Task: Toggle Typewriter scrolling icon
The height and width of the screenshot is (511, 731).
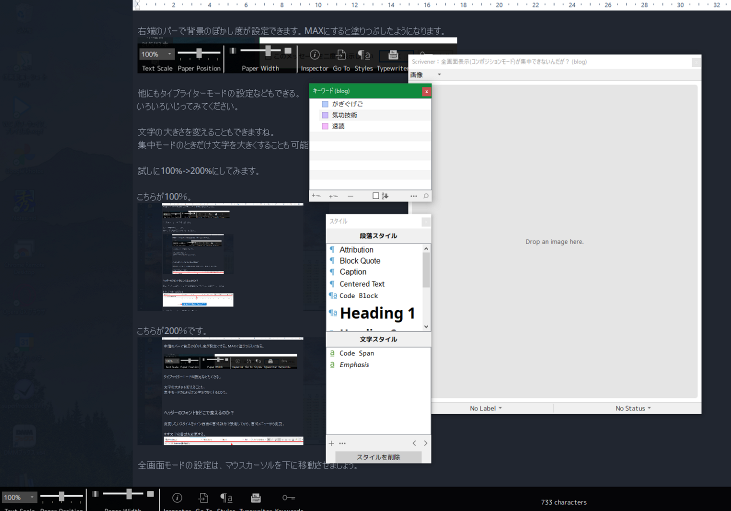Action: [255, 498]
